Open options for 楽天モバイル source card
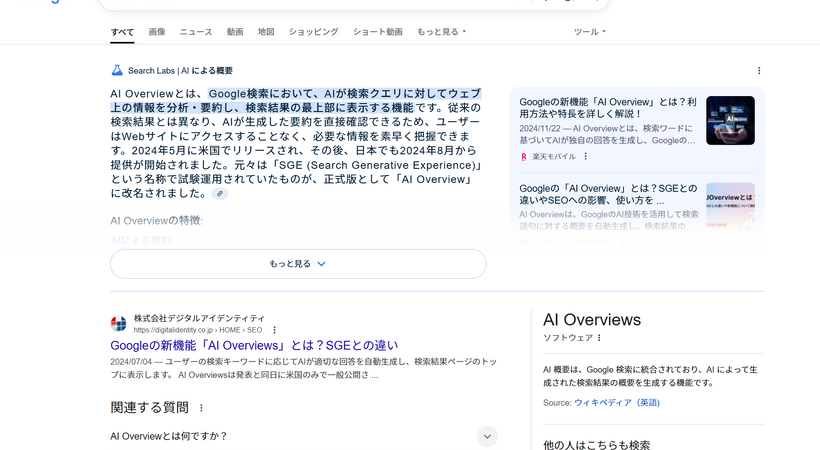Screen dimensions: 820x450 click(586, 156)
